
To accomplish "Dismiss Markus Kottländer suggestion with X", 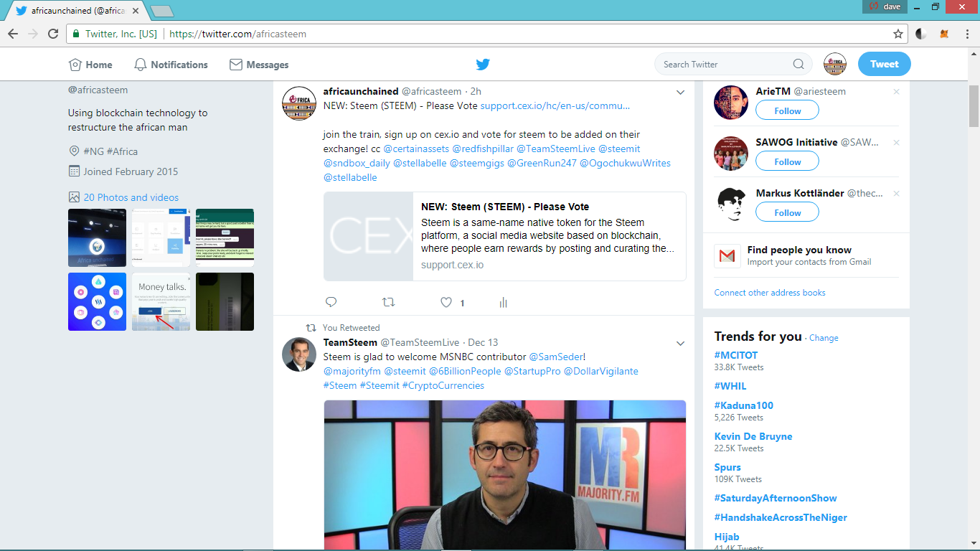I will [x=896, y=194].
